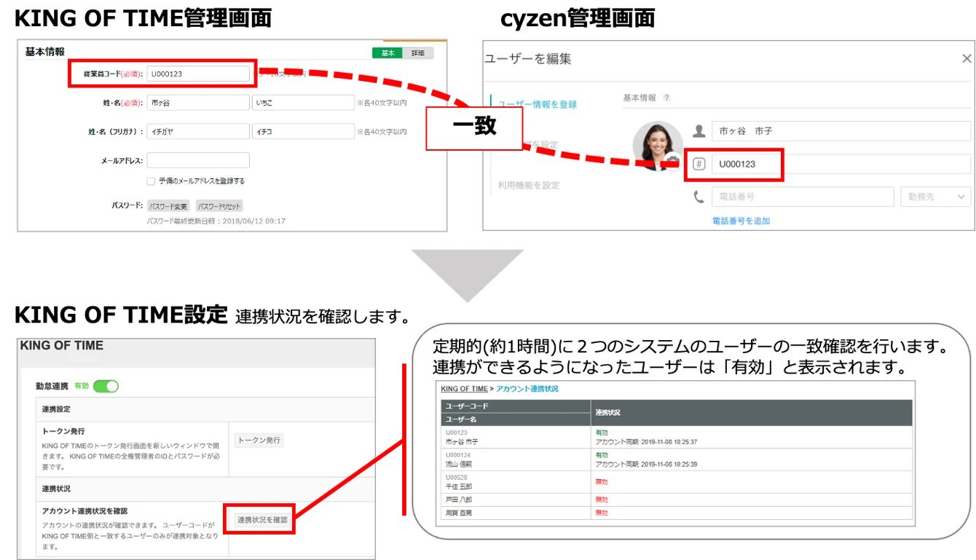Screen dimensions: 976x560
Task: Click the 従業員コード input field with U000123
Action: (198, 74)
